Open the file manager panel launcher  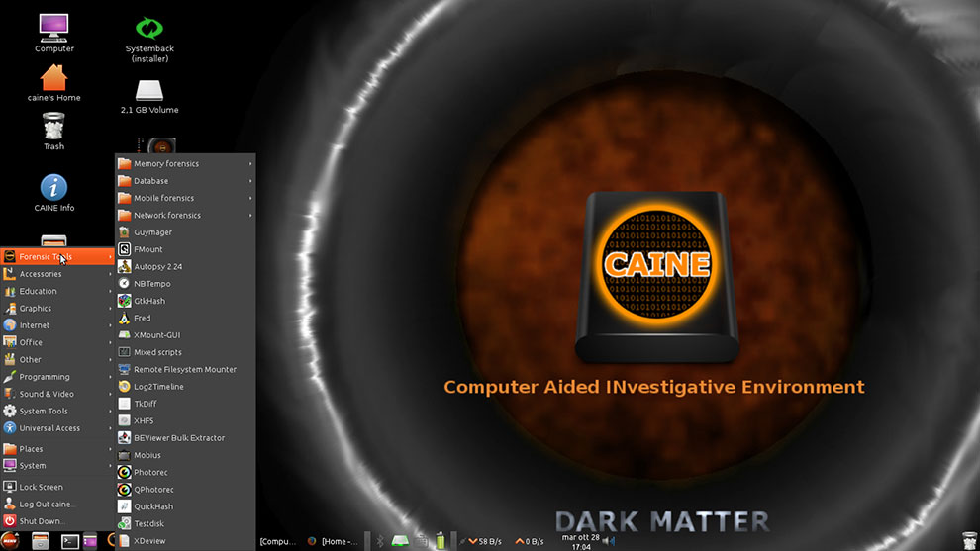(40, 541)
